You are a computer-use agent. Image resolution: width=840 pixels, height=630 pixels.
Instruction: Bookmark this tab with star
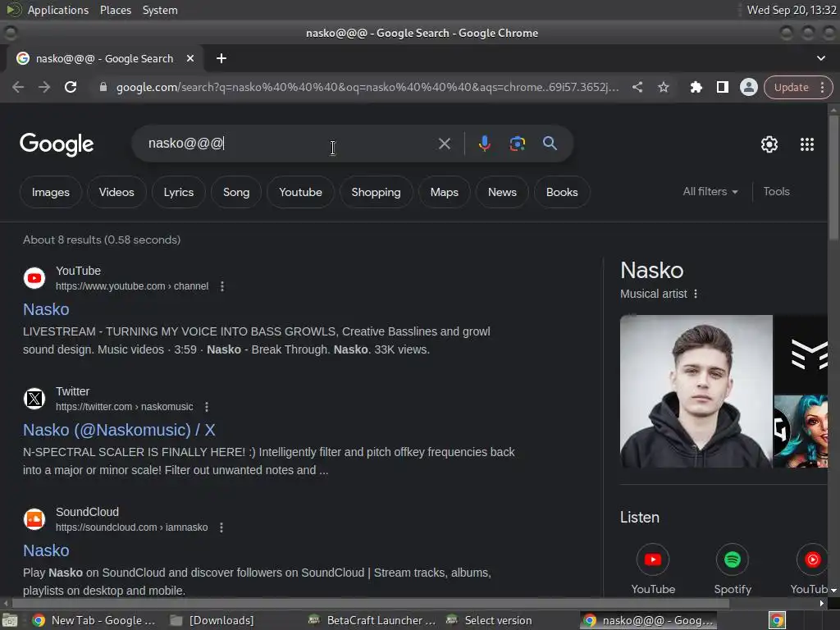pyautogui.click(x=663, y=87)
